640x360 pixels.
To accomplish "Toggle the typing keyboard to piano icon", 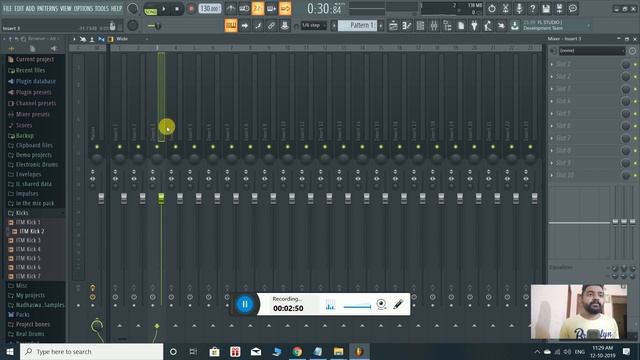I will tap(231, 26).
